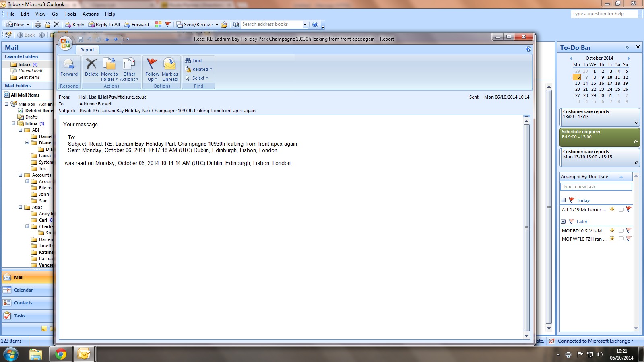The image size is (644, 362).
Task: Mark the report as Unread
Action: [170, 69]
